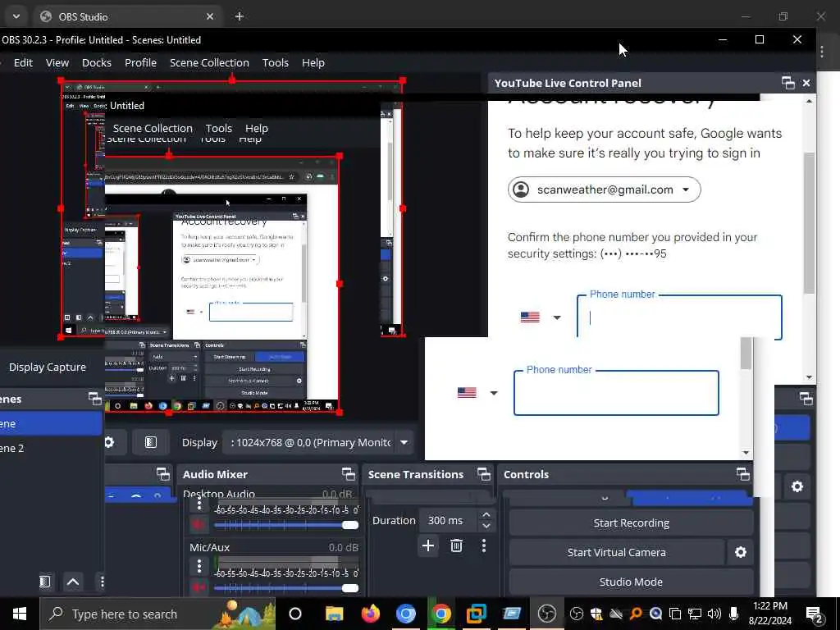Screen dimensions: 840x630
Task: Click the OBS Studio taskbar icon
Action: [547, 614]
